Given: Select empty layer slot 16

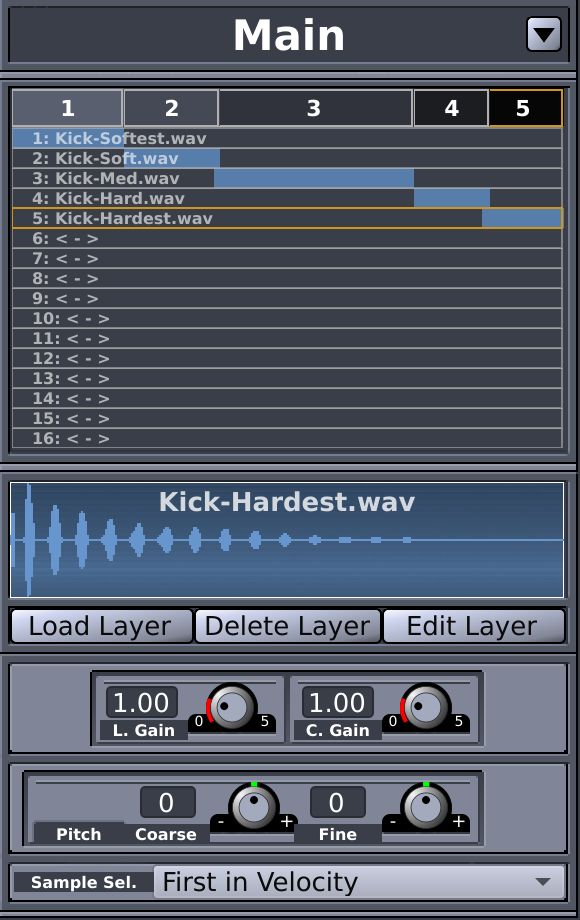Looking at the screenshot, I should click(x=287, y=438).
